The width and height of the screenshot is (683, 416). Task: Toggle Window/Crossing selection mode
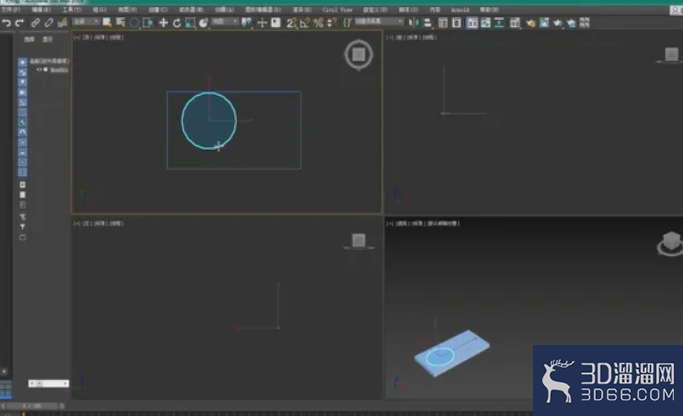pos(148,23)
